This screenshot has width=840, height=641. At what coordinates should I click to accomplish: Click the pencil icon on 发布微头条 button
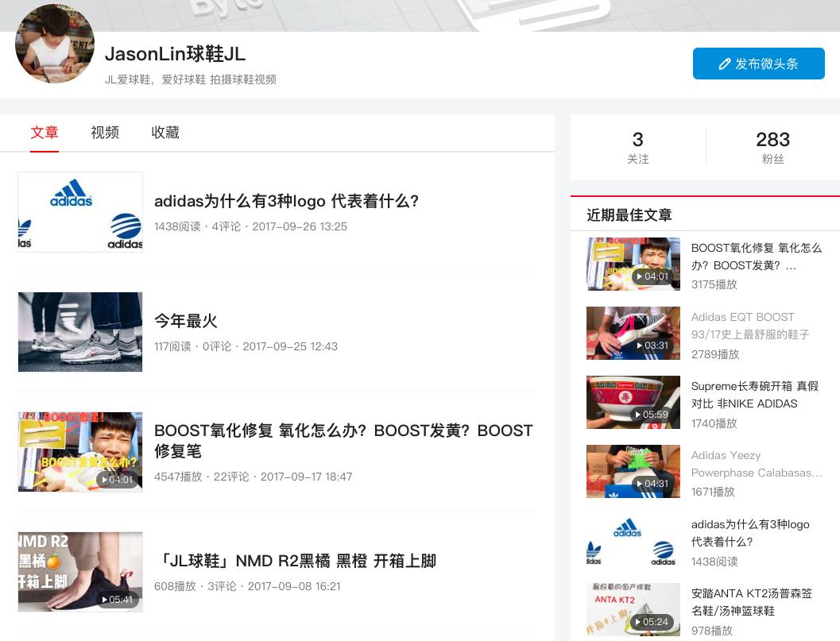(724, 64)
